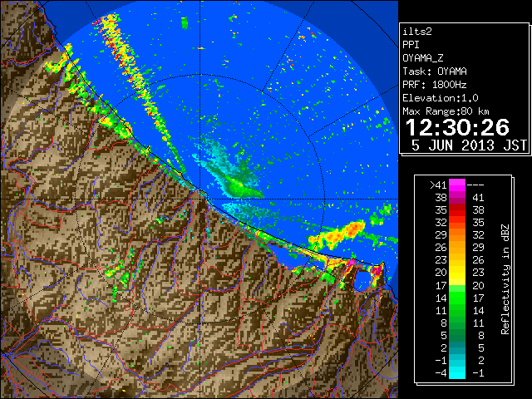Select the '5 JUN 2013 JST' date

click(469, 145)
